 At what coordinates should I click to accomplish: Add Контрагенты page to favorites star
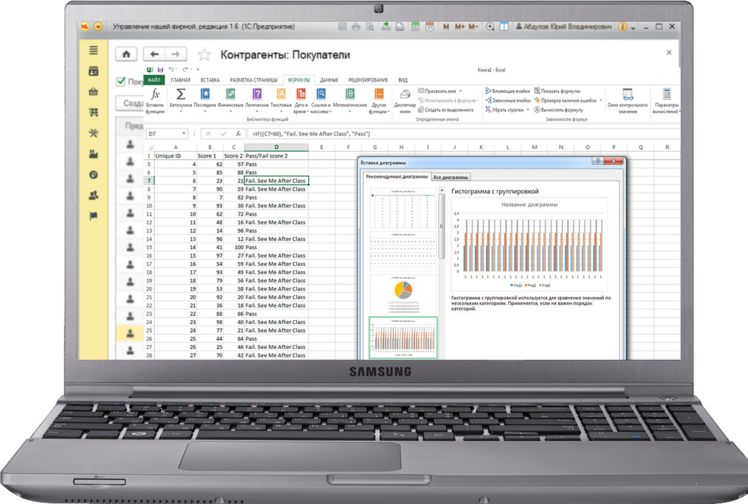coord(204,54)
